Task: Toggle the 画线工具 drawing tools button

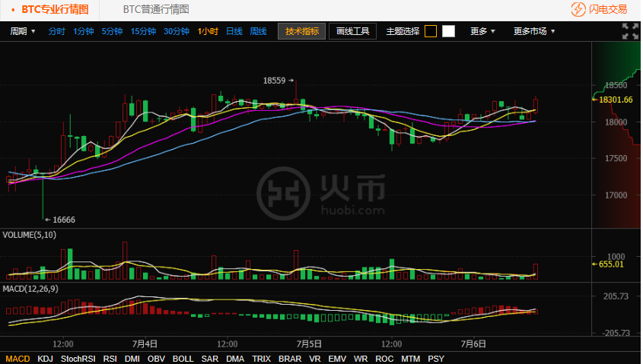Action: [x=352, y=31]
